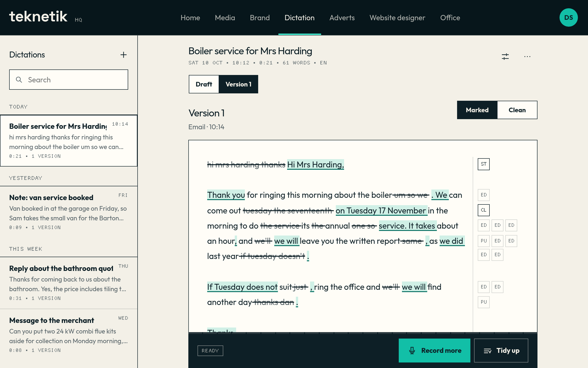The width and height of the screenshot is (588, 368).
Task: Click the HQ label next to logo
Action: click(x=78, y=20)
